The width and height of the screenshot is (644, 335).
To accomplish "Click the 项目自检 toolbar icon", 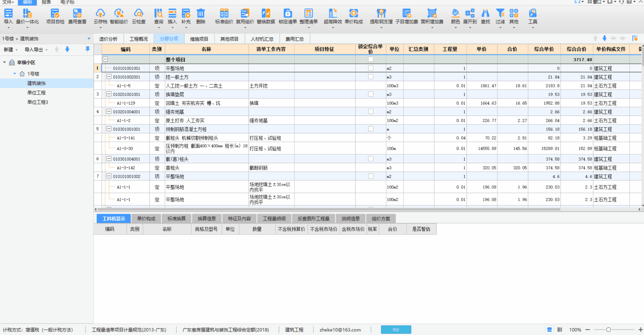I will 55,13.
